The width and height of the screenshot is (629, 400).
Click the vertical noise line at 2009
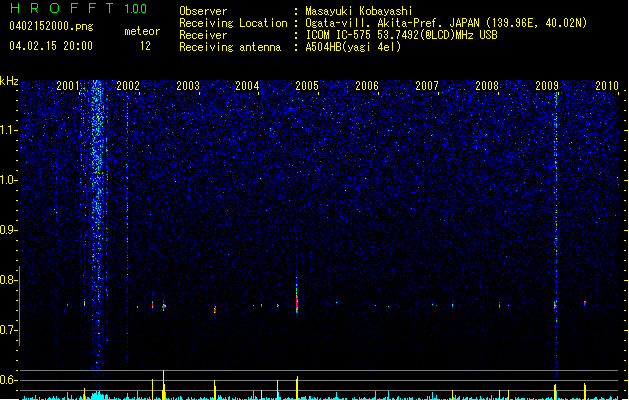tap(556, 233)
